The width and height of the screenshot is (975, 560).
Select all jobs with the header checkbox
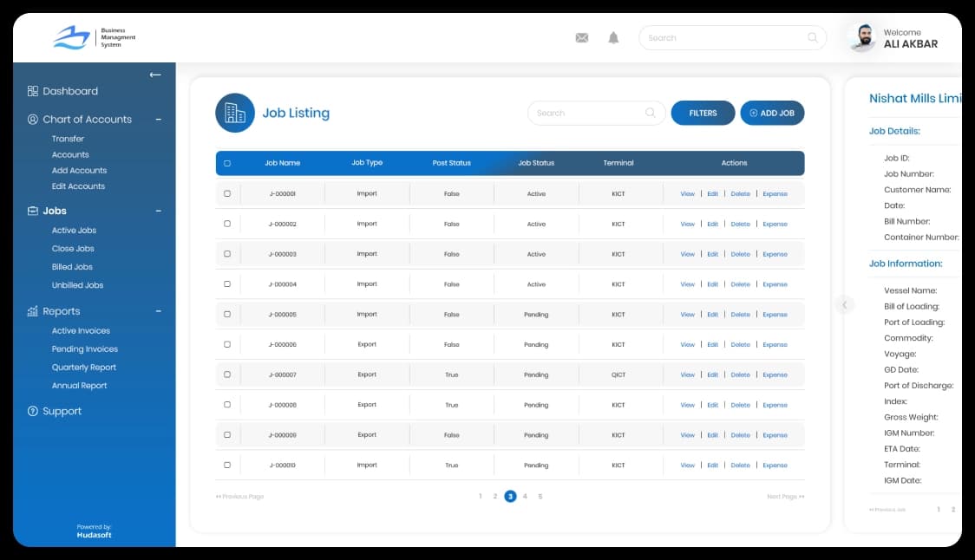pos(227,163)
